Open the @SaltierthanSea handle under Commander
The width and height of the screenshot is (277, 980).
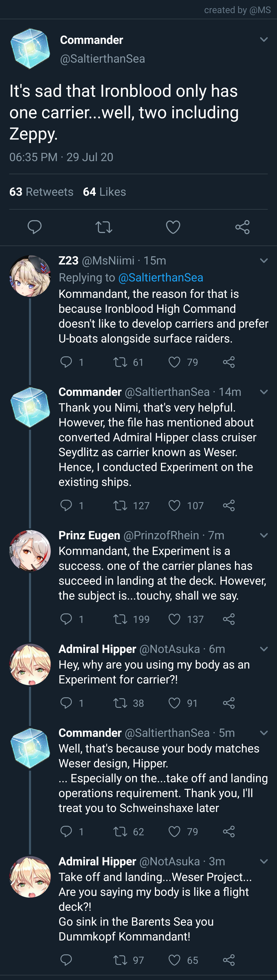(102, 59)
